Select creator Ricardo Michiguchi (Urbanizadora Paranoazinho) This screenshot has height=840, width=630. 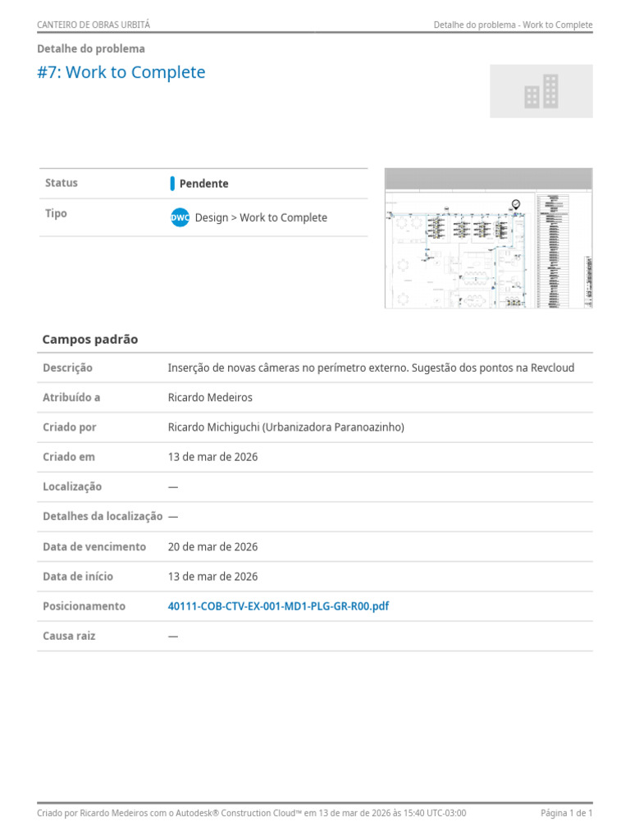point(286,427)
